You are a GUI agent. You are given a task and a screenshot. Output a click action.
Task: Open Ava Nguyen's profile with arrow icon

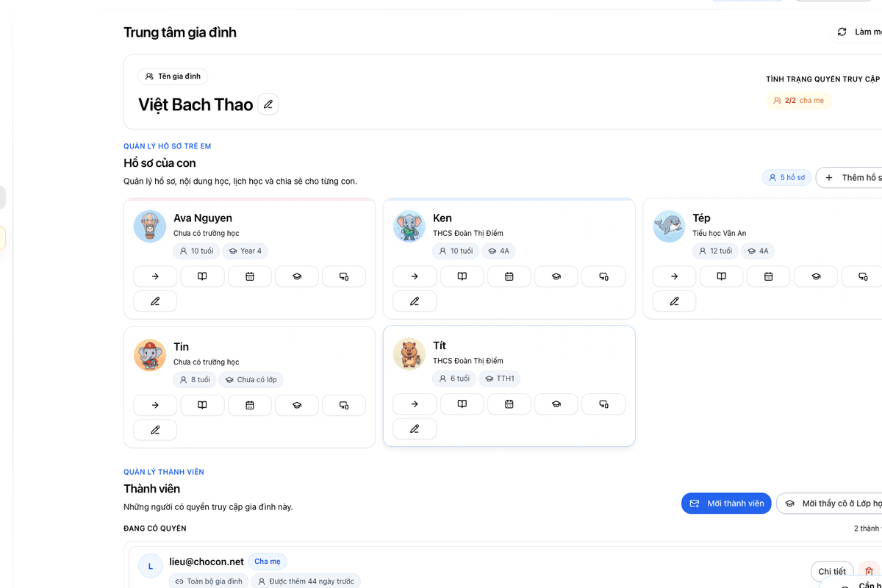point(155,276)
